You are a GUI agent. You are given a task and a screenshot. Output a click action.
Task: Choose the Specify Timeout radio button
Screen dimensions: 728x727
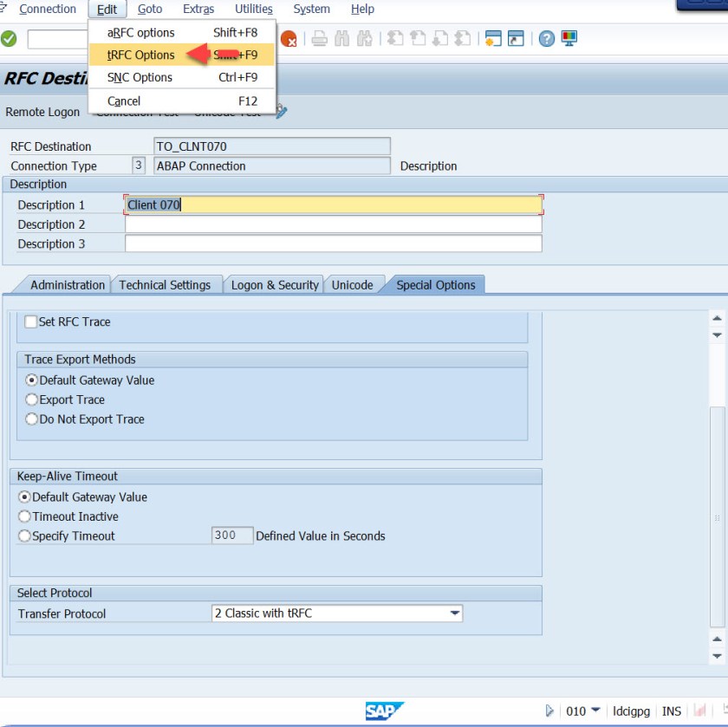(25, 536)
